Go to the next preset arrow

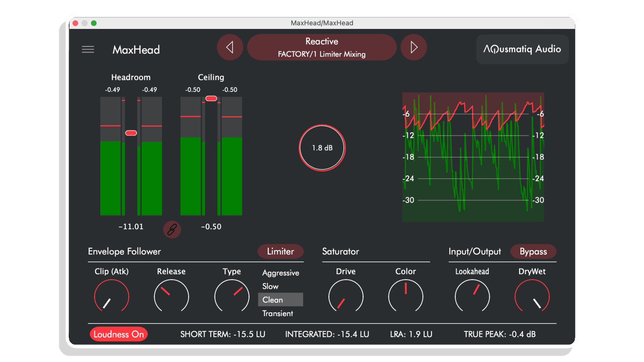(414, 47)
